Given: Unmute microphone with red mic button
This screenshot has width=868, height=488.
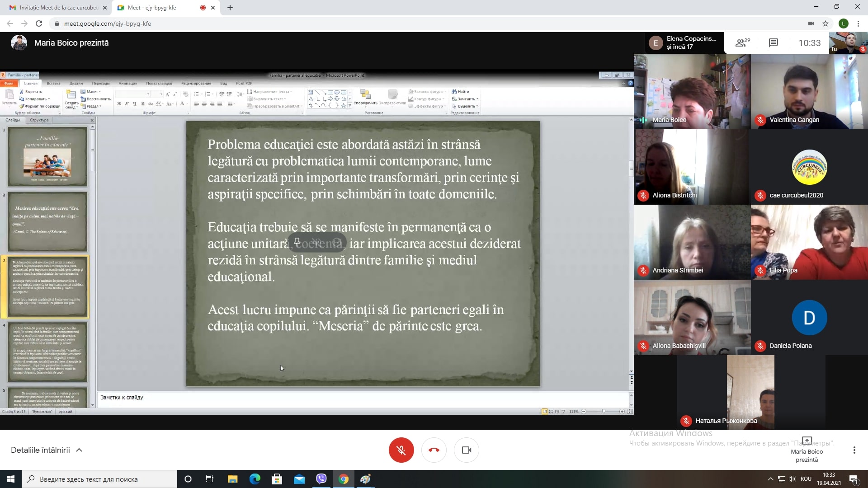Looking at the screenshot, I should tap(401, 450).
